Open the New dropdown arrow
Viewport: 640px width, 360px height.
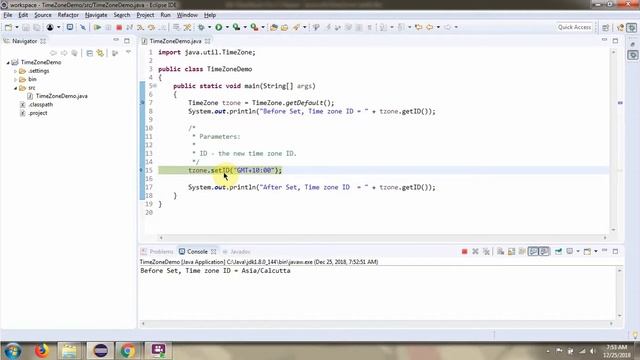[17, 27]
